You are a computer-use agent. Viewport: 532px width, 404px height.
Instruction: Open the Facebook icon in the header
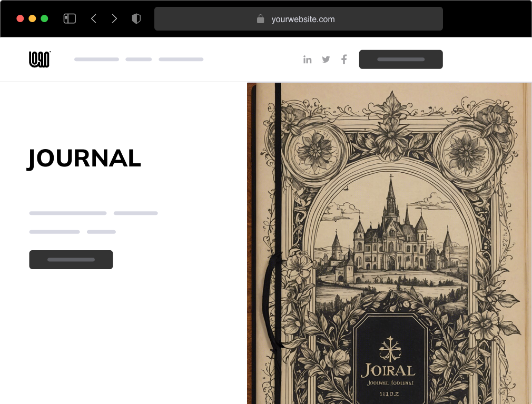[x=344, y=59]
